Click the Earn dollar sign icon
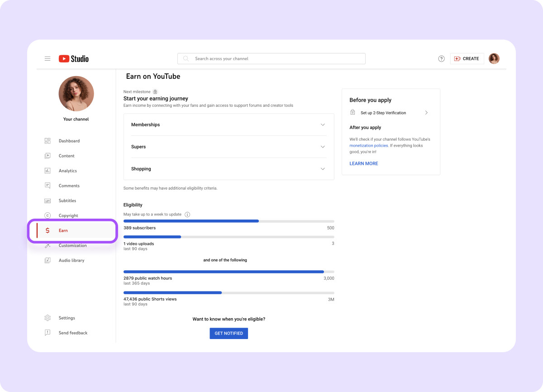Screen dimensions: 543x392 point(48,230)
